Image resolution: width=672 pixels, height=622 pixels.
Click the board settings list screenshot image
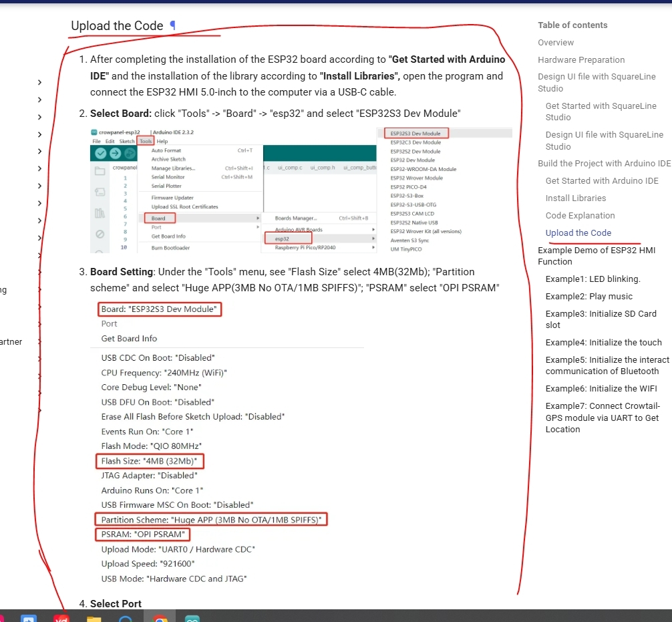pyautogui.click(x=227, y=443)
